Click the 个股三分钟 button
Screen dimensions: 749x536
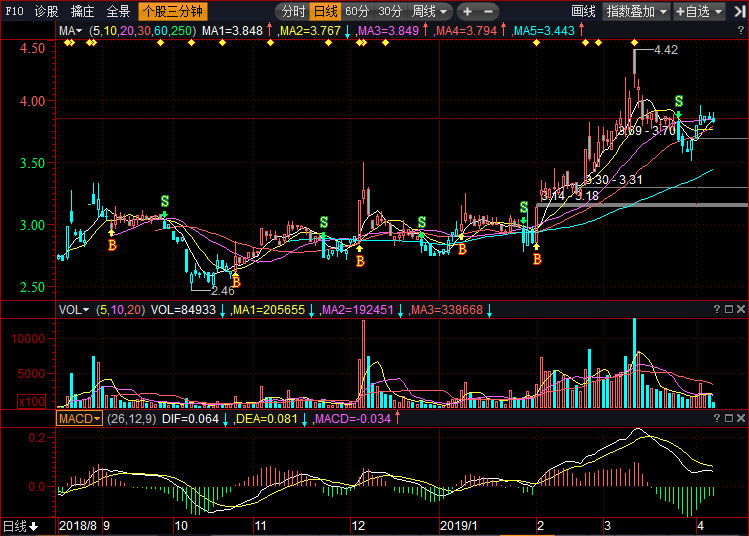pyautogui.click(x=172, y=12)
